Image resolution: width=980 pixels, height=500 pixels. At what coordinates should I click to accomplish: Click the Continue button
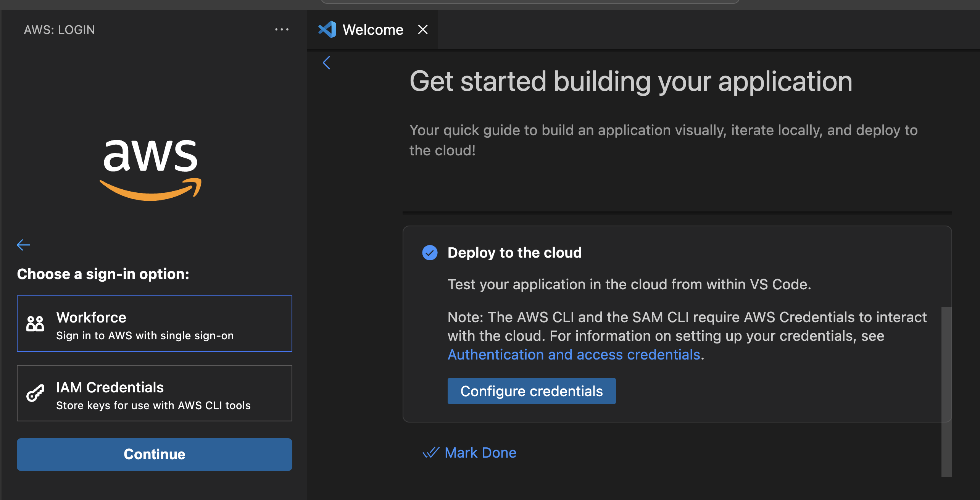[x=155, y=454]
